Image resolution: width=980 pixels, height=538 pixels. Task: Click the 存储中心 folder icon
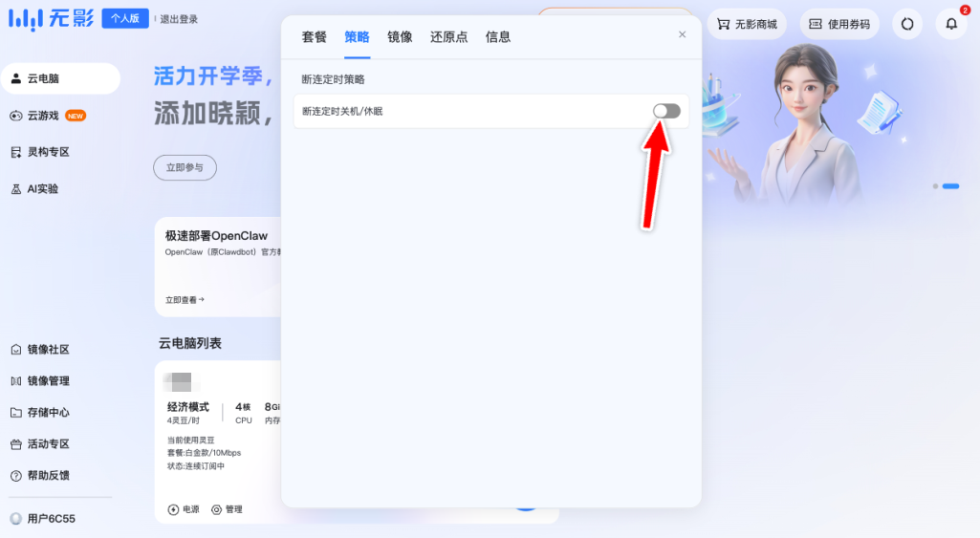pos(16,413)
